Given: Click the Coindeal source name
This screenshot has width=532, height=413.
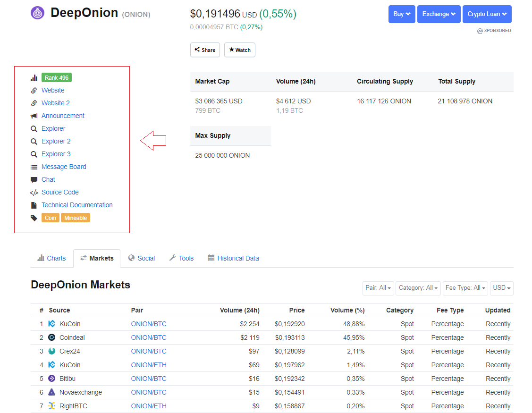Looking at the screenshot, I should pyautogui.click(x=72, y=337).
